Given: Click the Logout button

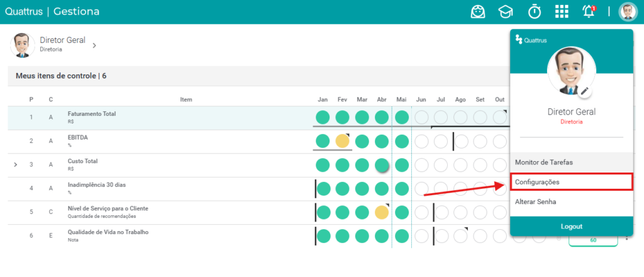Looking at the screenshot, I should pos(572,227).
